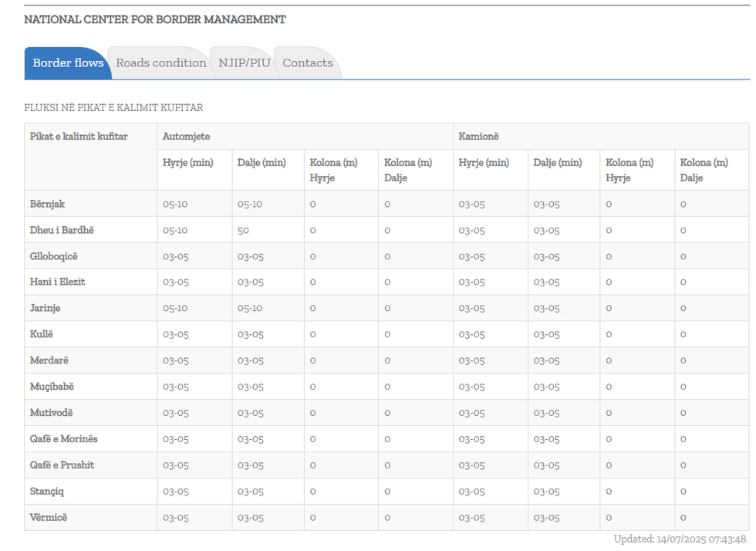Click Qafë e Morinës row label
Viewport: 756px width, 551px height.
pos(63,439)
